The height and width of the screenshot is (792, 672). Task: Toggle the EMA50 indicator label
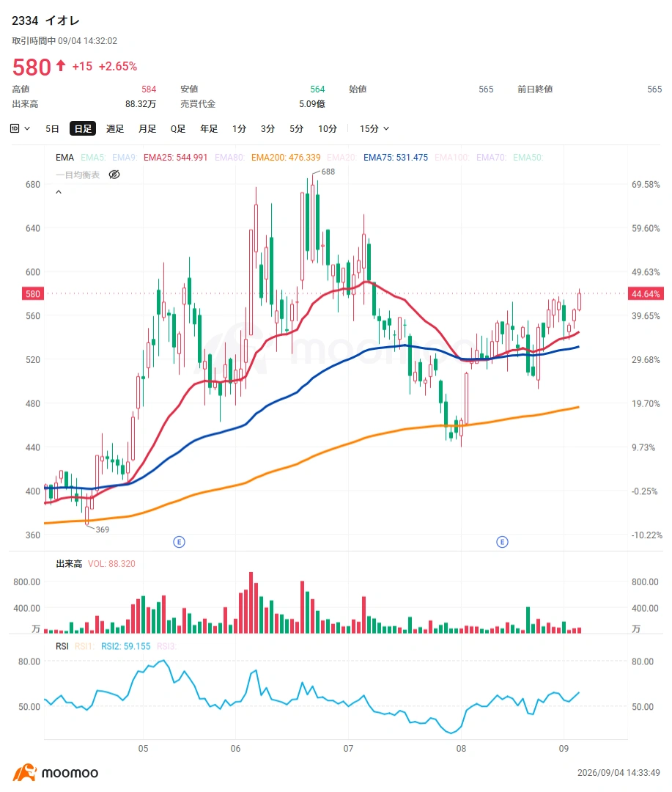[528, 158]
